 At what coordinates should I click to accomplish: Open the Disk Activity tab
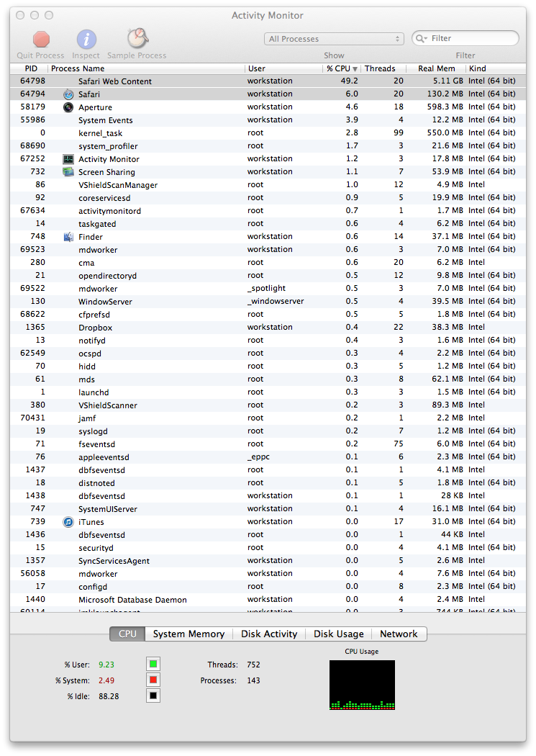click(x=269, y=634)
